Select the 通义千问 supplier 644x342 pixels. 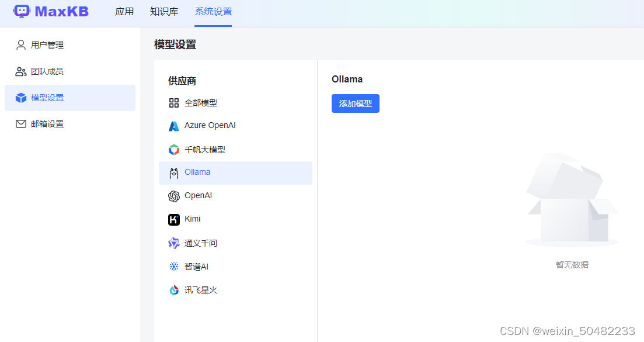(x=235, y=243)
